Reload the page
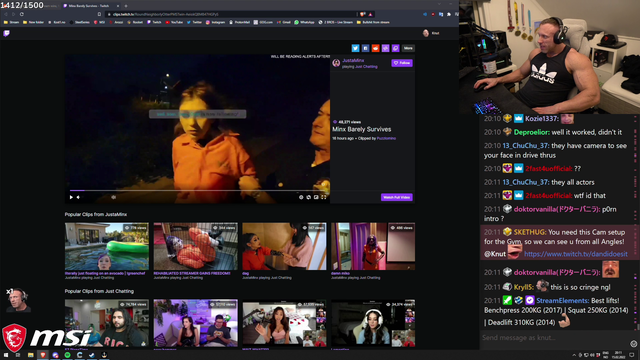Image resolution: width=640 pixels, height=360 pixels. coord(22,14)
